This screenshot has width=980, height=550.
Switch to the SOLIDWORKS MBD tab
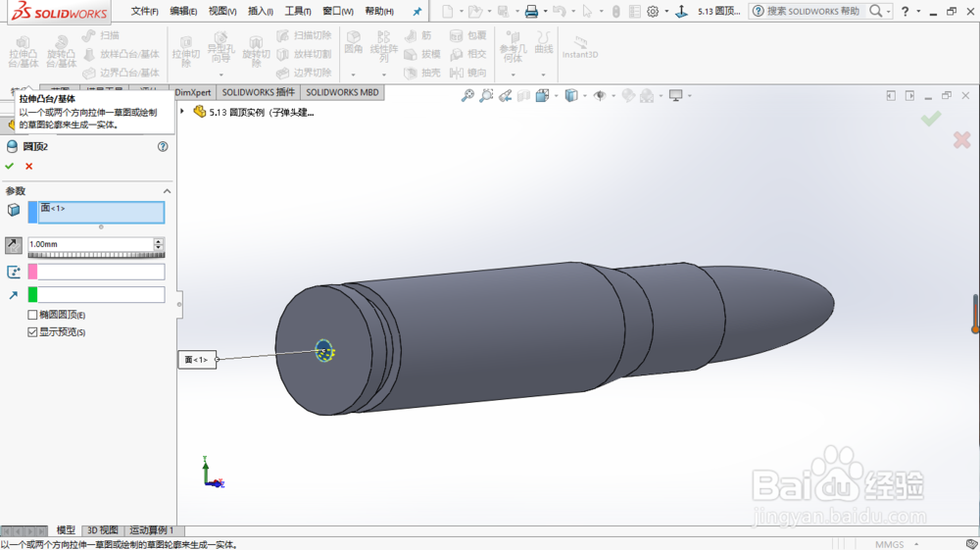point(342,92)
